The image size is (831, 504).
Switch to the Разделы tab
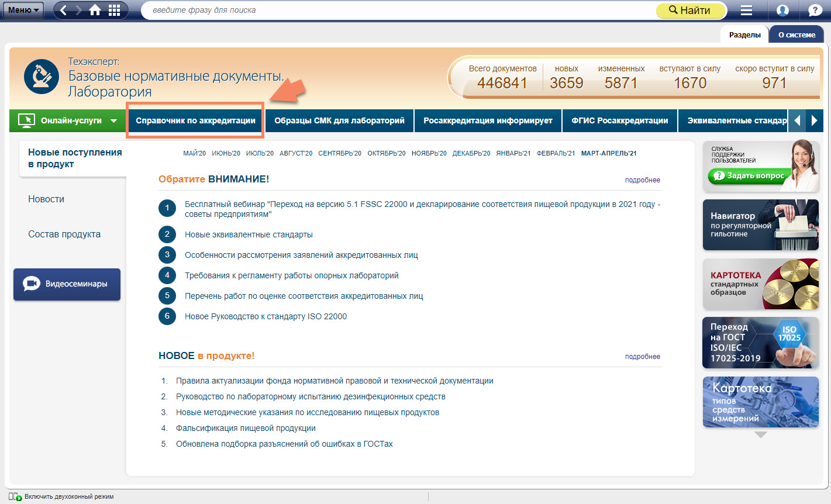click(744, 34)
